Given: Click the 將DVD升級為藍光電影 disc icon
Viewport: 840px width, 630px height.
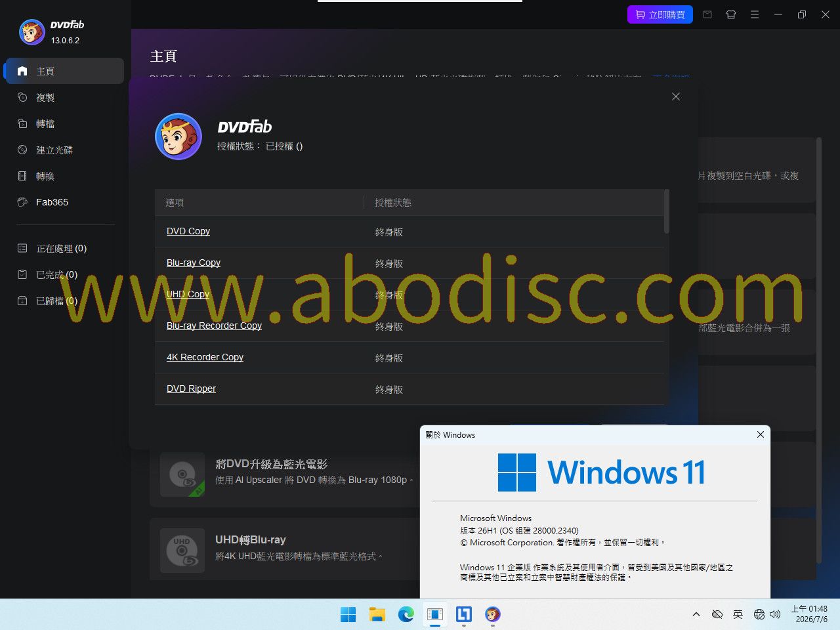Looking at the screenshot, I should click(x=182, y=474).
